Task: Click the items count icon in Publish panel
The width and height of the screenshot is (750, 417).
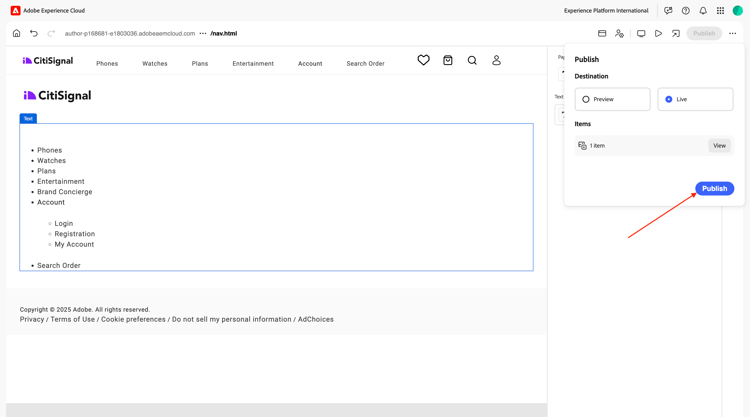Action: point(582,145)
